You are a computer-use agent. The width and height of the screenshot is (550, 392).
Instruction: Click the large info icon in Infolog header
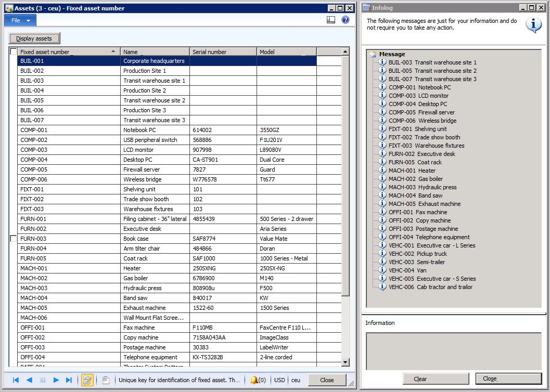pos(533,25)
